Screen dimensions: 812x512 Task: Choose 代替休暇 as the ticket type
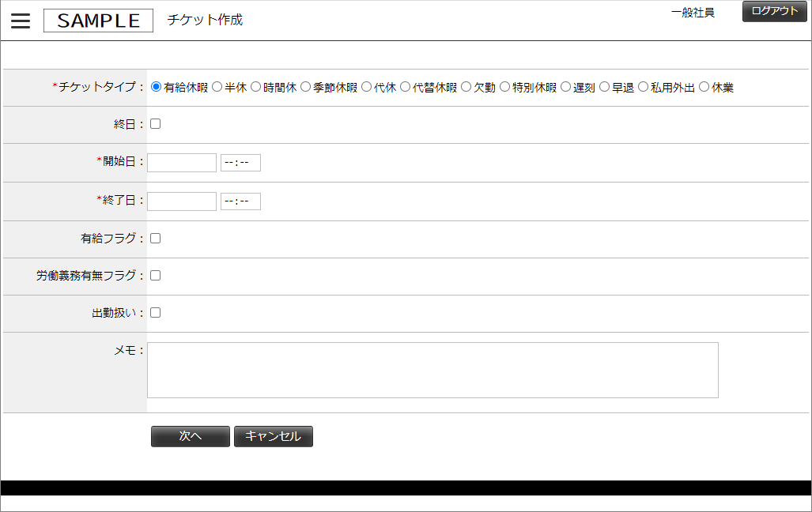coord(405,87)
